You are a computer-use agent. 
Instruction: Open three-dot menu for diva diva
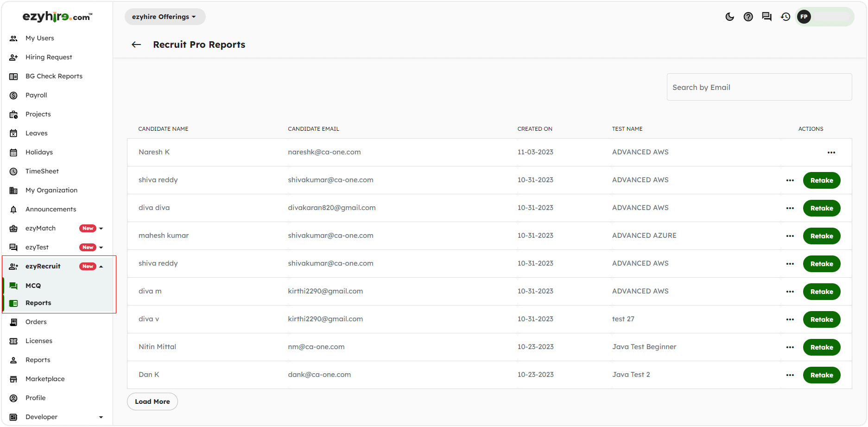(x=790, y=208)
